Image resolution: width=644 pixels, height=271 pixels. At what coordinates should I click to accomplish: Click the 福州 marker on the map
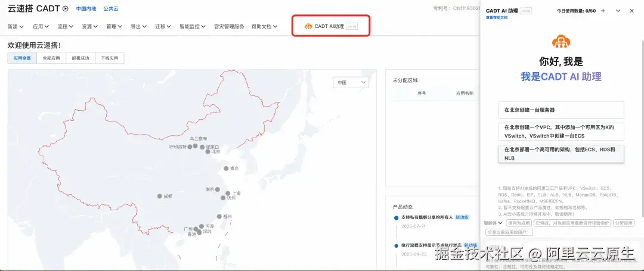pyautogui.click(x=219, y=216)
